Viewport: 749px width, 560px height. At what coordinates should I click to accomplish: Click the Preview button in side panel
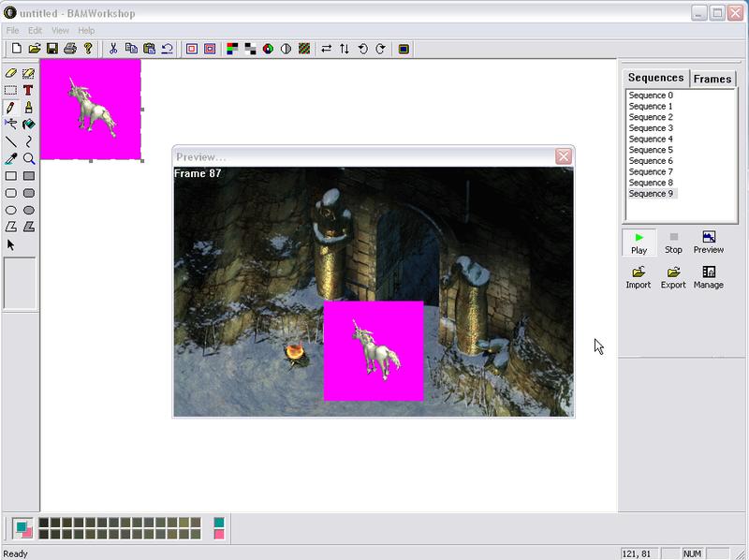click(709, 243)
